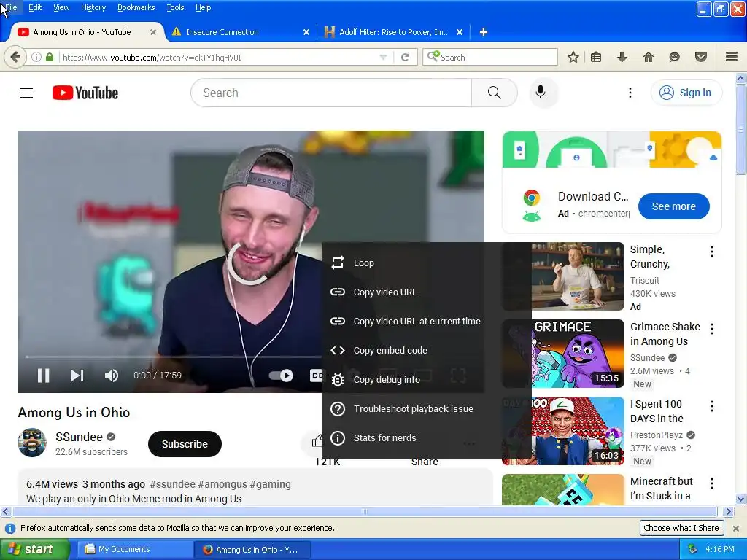Screen dimensions: 747x560
Task: Skip to the next video
Action: click(x=77, y=376)
